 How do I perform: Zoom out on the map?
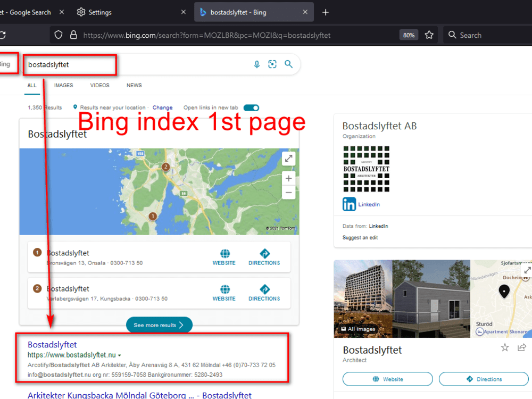(288, 193)
